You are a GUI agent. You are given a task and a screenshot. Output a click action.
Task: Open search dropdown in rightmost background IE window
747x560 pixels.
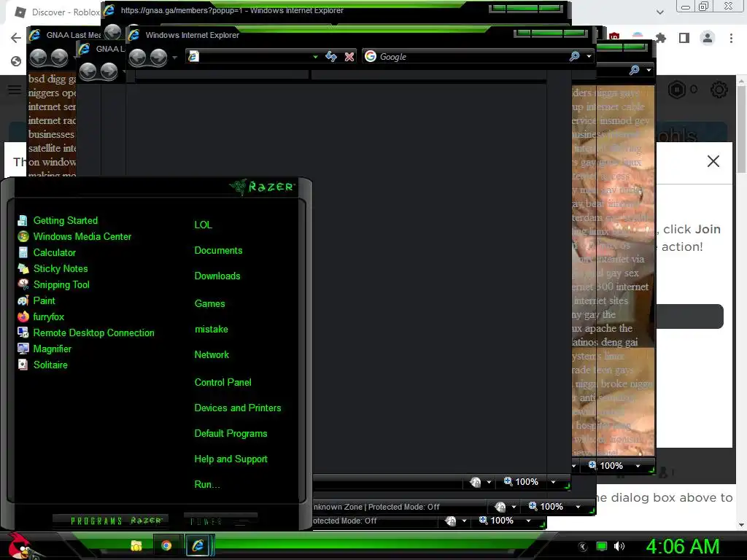pos(649,70)
